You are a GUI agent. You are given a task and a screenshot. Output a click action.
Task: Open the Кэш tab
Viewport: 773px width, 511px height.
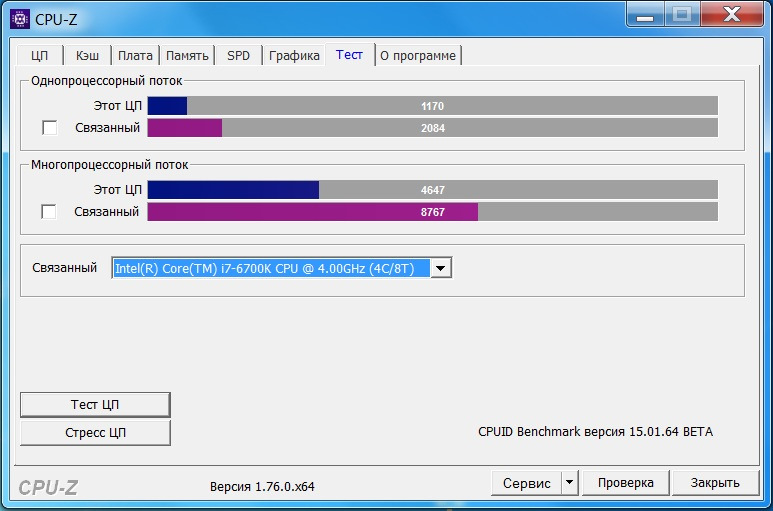coord(87,56)
